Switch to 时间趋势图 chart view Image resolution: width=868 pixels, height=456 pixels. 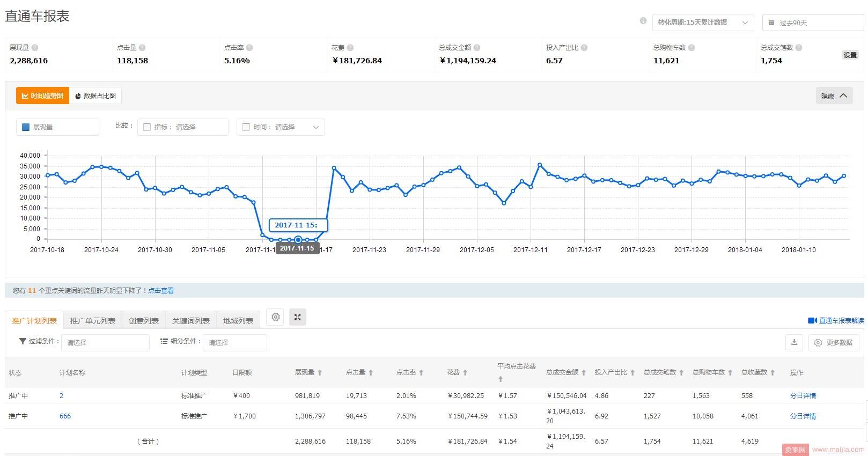(42, 95)
